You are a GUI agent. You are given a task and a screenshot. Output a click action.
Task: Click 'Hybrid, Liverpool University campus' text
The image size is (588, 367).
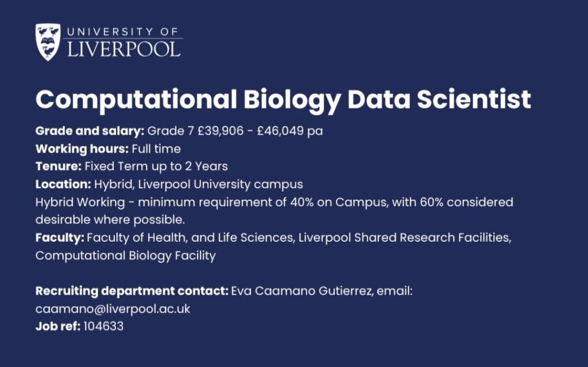(x=199, y=185)
